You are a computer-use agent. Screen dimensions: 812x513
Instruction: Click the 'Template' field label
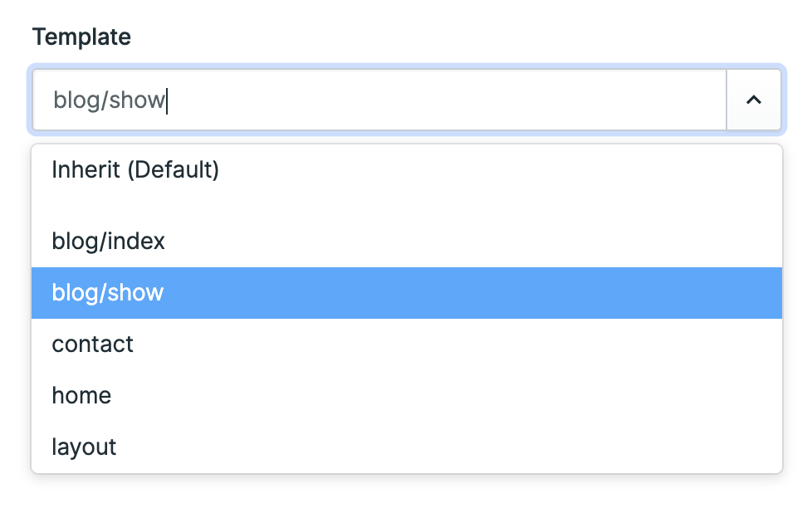pos(81,37)
